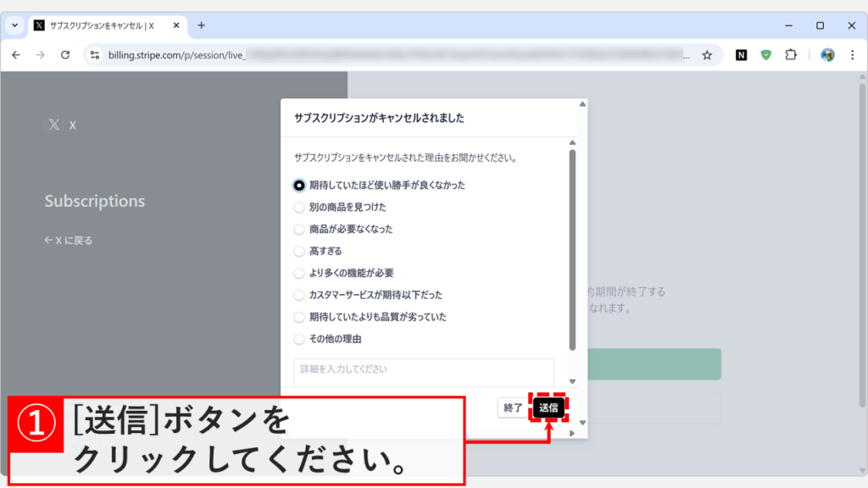The width and height of the screenshot is (868, 488).
Task: Open a new browser tab
Action: tap(200, 25)
